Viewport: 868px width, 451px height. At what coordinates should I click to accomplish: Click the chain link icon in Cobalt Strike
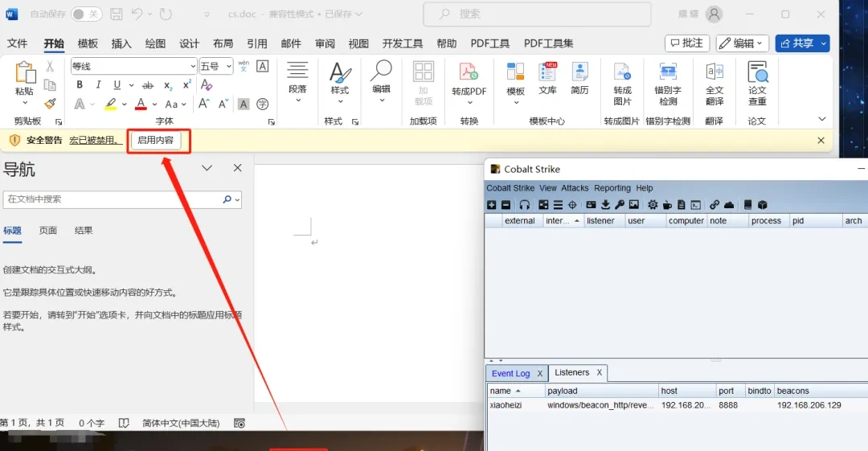[714, 205]
